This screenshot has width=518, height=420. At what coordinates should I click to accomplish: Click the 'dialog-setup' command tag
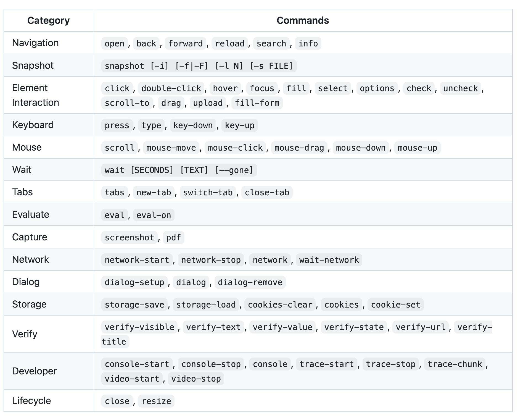pyautogui.click(x=134, y=282)
